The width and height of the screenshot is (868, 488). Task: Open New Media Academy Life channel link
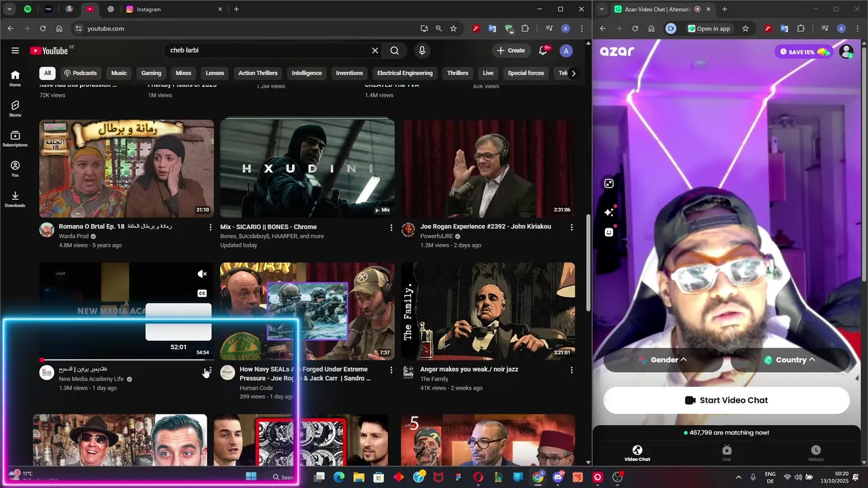click(92, 379)
